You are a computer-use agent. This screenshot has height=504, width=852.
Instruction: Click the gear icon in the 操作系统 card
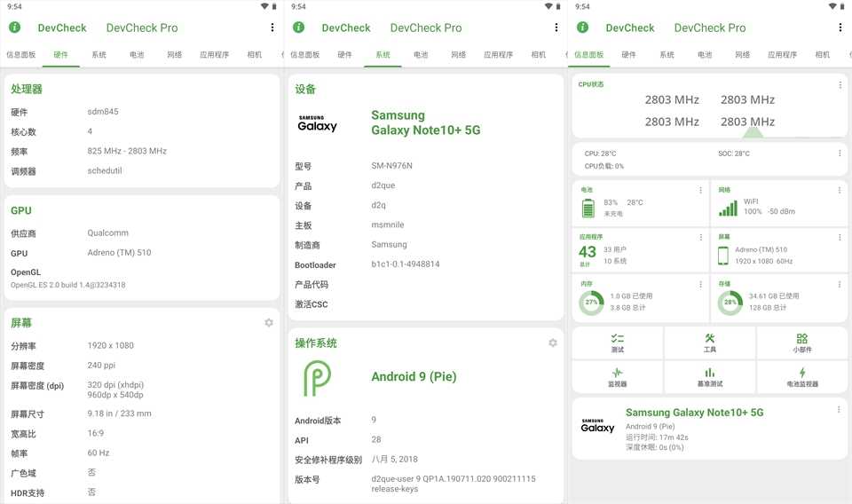[x=553, y=343]
